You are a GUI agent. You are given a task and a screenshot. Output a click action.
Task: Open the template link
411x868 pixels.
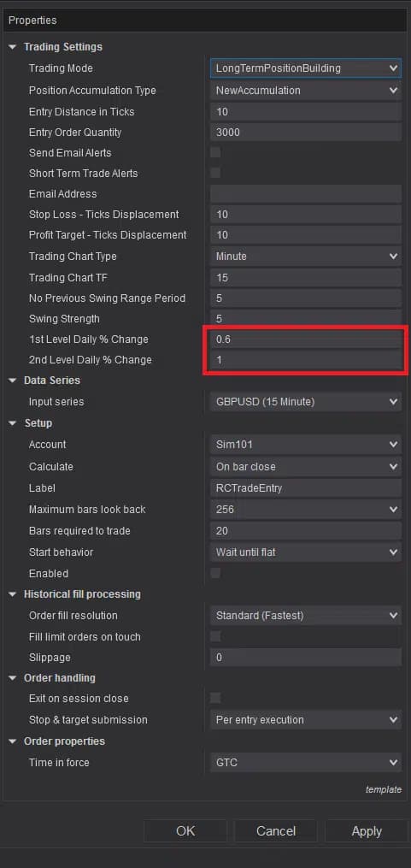pyautogui.click(x=384, y=790)
